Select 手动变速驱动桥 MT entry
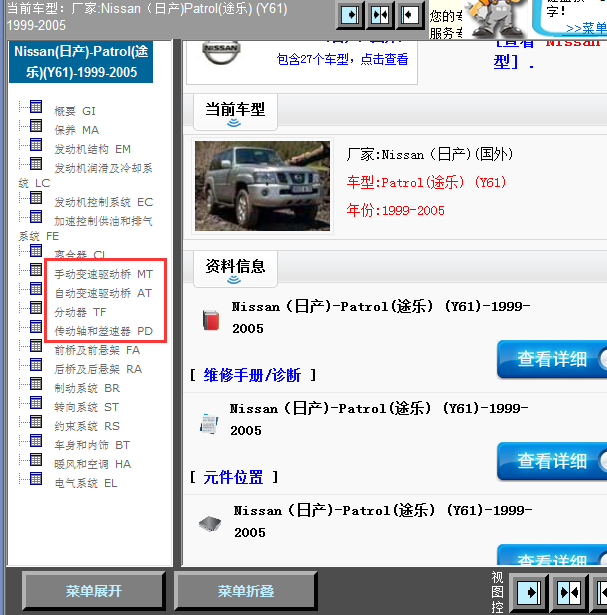Image resolution: width=607 pixels, height=615 pixels. 104,274
